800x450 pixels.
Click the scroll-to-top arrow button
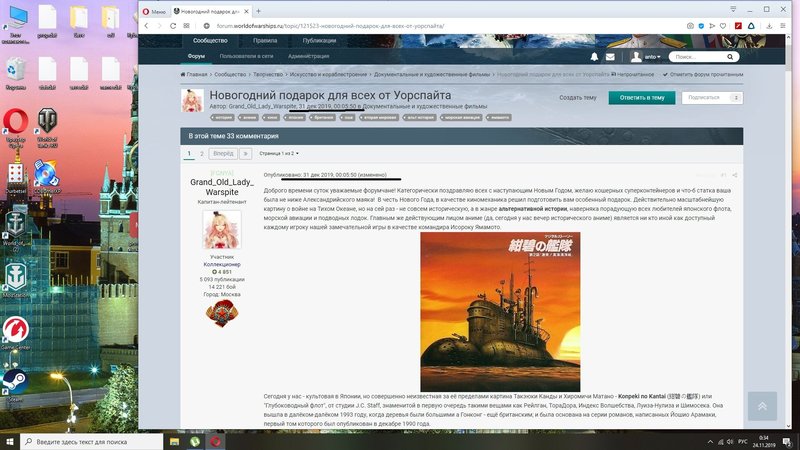tap(762, 406)
